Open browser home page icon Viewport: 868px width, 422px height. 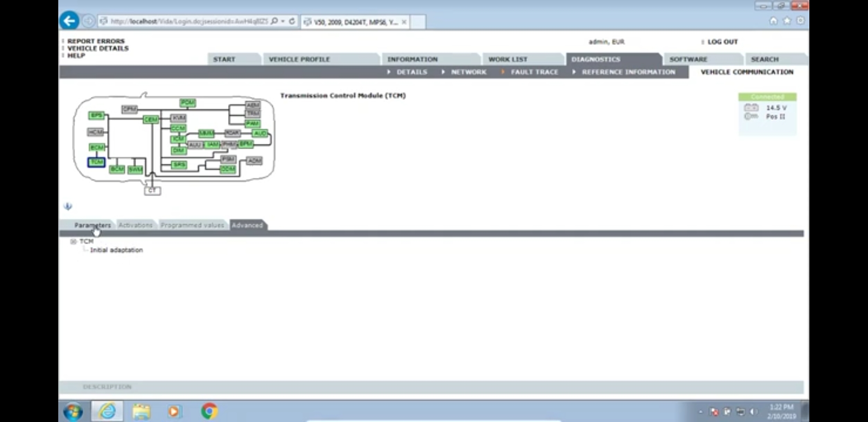pyautogui.click(x=773, y=21)
